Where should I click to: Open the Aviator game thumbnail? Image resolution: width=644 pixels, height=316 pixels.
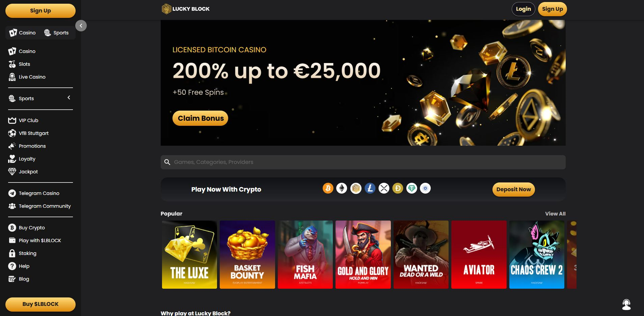click(x=479, y=255)
